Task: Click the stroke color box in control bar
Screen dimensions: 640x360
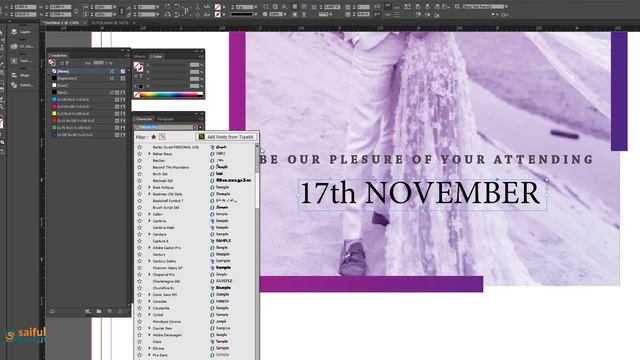Action: (218, 14)
